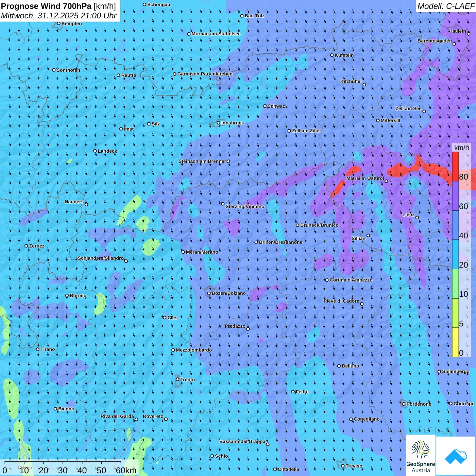
Task: Click the Lienz location label
Action: click(408, 215)
